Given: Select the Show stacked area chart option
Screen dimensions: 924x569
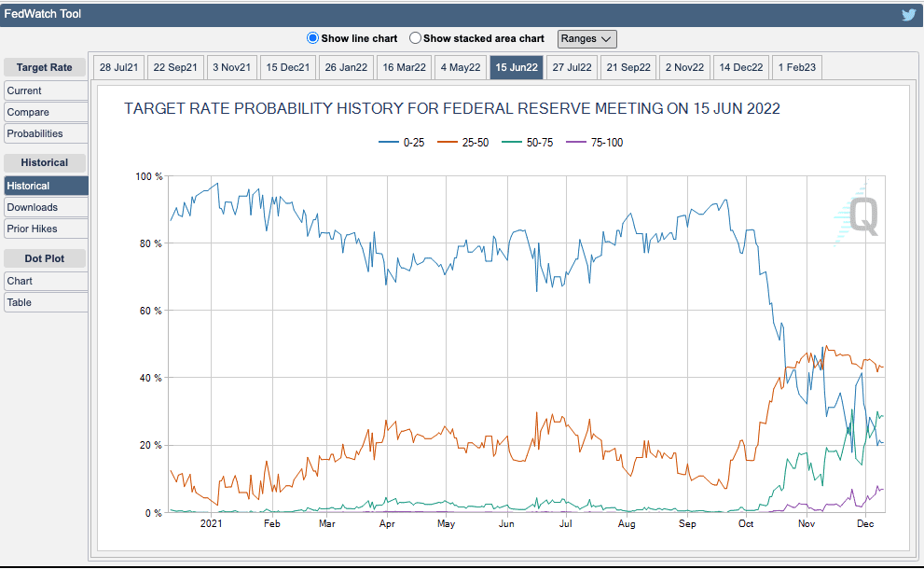Looking at the screenshot, I should 415,38.
